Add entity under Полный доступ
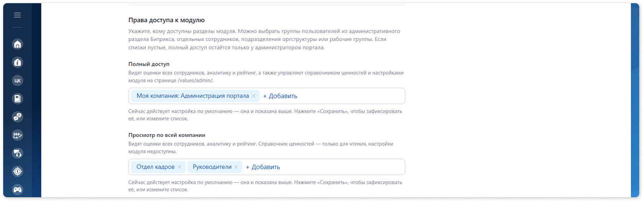The image size is (644, 202). pos(280,96)
